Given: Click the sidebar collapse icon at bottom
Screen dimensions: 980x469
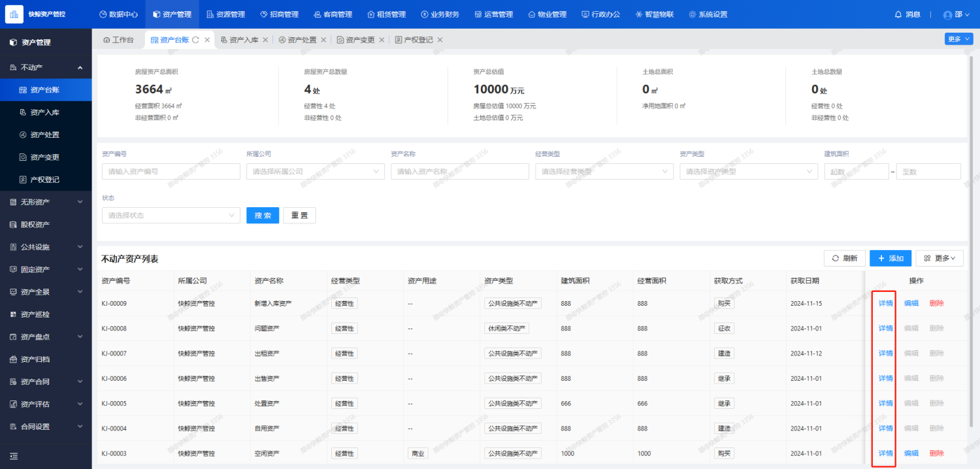Looking at the screenshot, I should coord(14,455).
